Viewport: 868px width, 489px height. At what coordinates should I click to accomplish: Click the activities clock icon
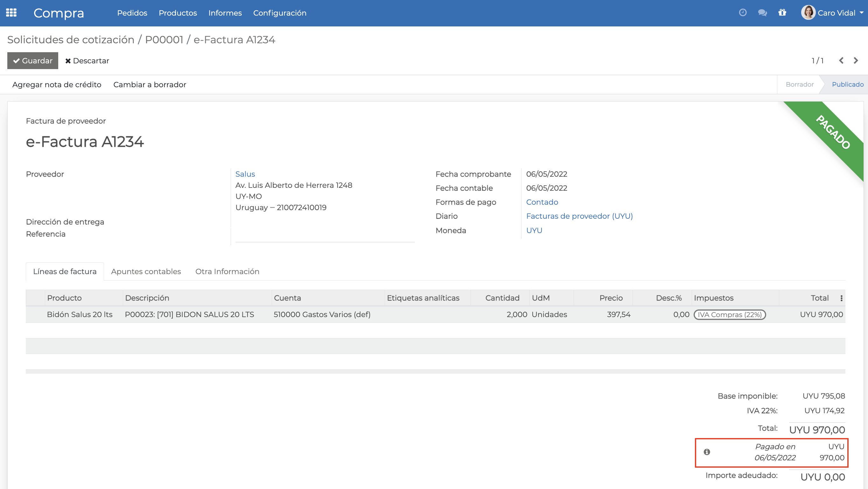tap(743, 13)
